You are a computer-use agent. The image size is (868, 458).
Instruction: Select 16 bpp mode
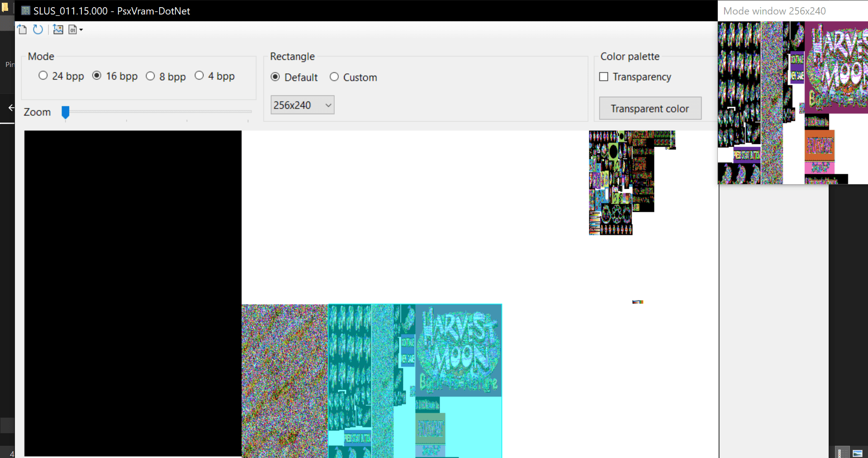[x=115, y=76]
